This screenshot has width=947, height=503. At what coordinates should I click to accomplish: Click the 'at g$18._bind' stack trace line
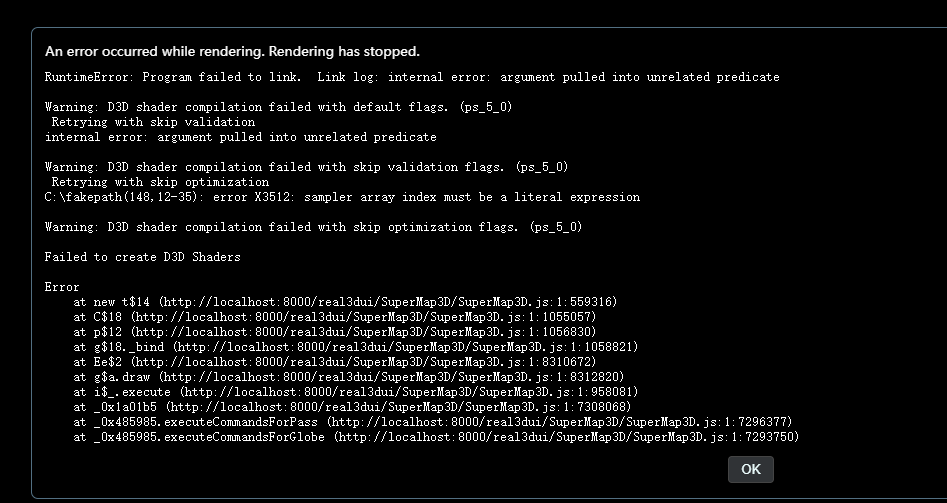[x=356, y=347]
